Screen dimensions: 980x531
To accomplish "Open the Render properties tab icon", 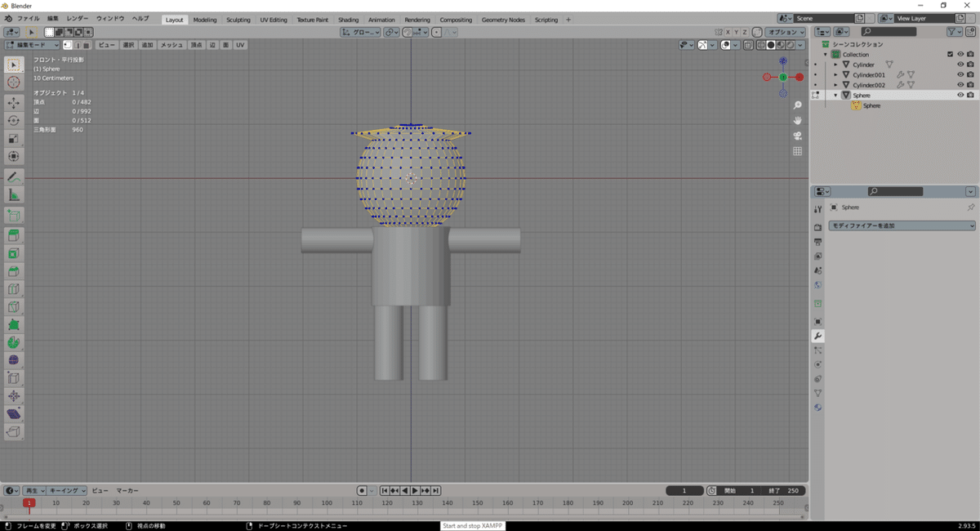I will coord(817,227).
